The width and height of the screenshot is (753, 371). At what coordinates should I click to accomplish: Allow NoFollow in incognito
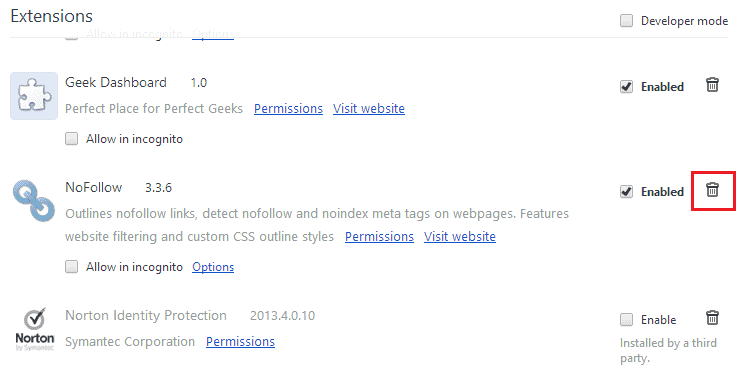click(72, 267)
